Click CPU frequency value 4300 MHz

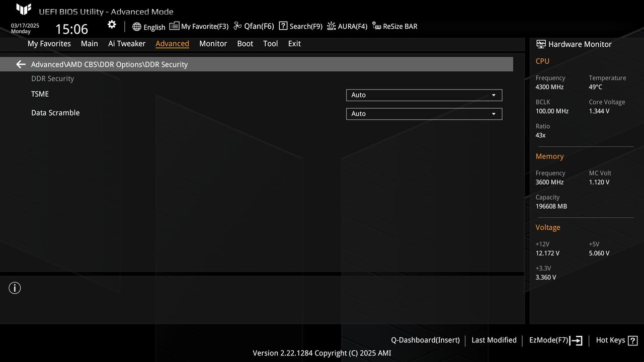(549, 87)
